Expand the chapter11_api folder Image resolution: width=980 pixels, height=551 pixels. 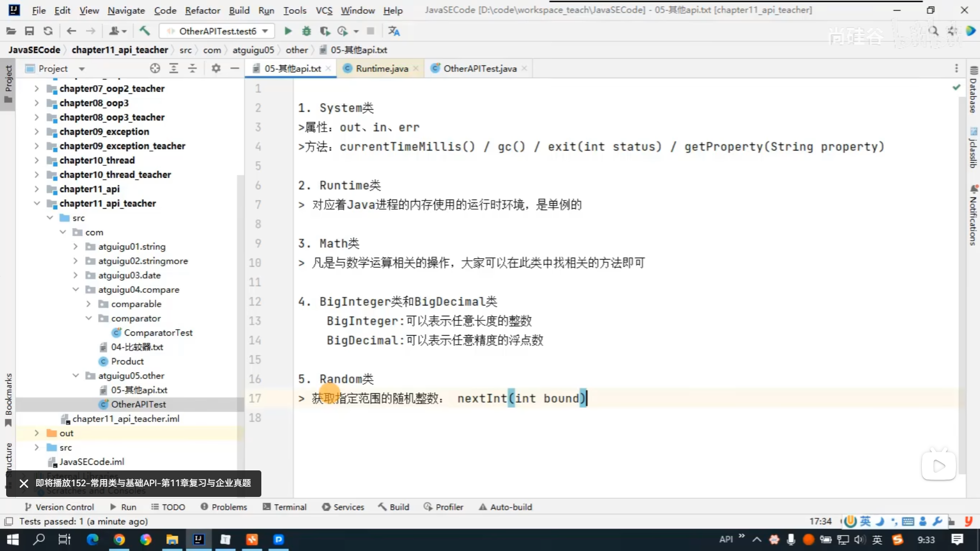pyautogui.click(x=36, y=189)
